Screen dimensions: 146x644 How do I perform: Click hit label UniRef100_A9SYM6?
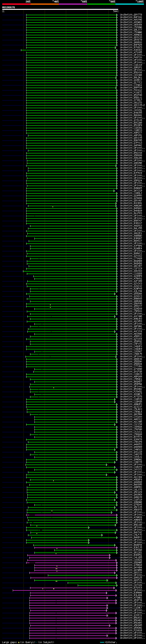tap(131, 20)
